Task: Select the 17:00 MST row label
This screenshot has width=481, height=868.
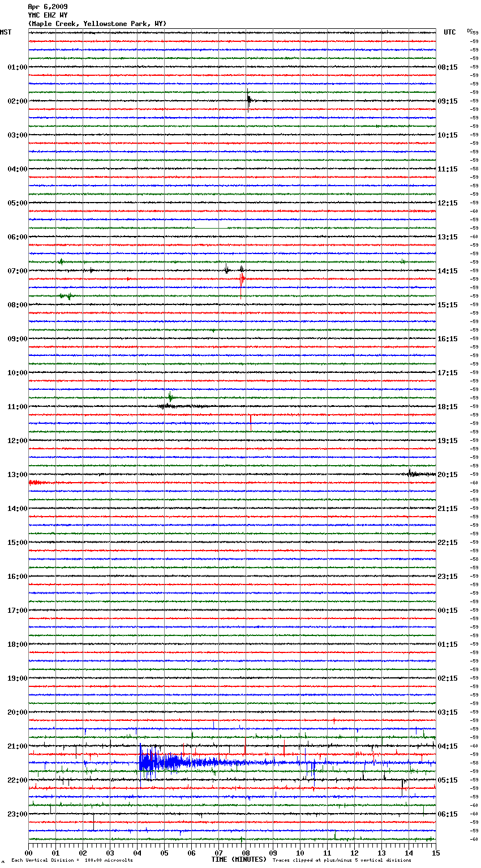Action: [x=18, y=611]
